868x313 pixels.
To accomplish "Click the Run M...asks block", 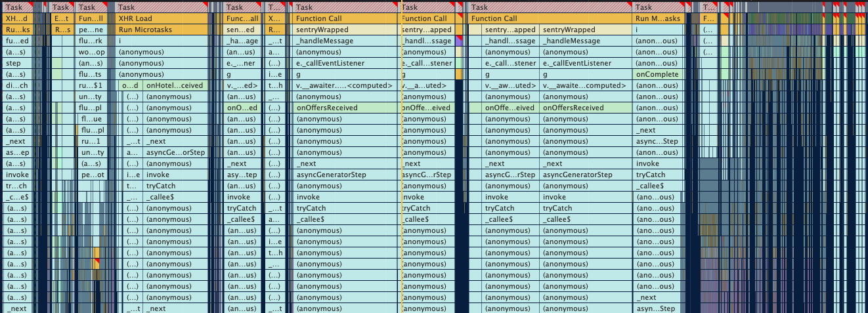I will 658,18.
